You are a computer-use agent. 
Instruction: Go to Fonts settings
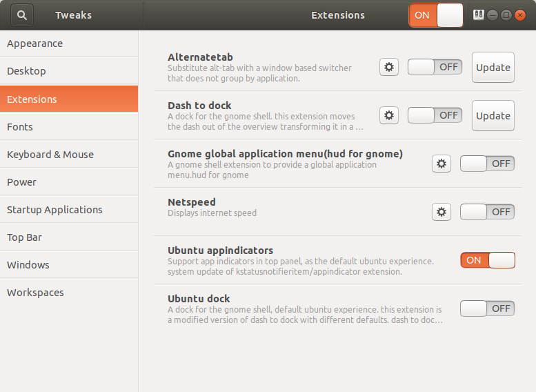pos(69,126)
